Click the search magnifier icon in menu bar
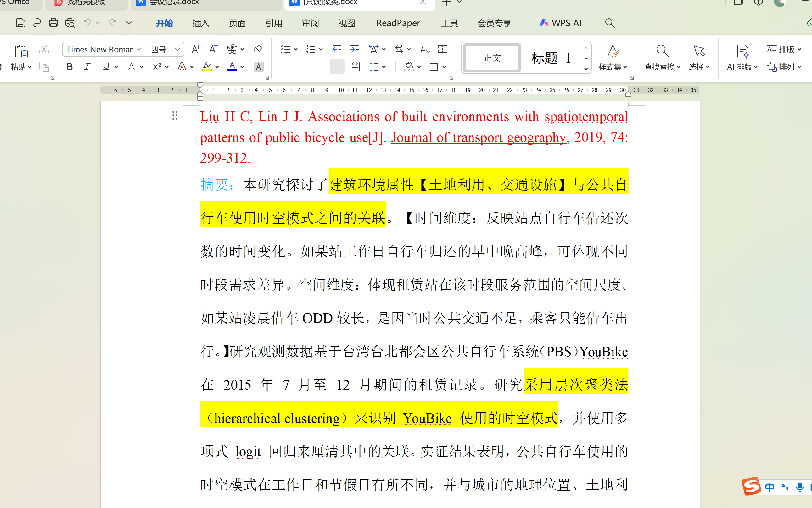The height and width of the screenshot is (508, 812). pyautogui.click(x=609, y=23)
